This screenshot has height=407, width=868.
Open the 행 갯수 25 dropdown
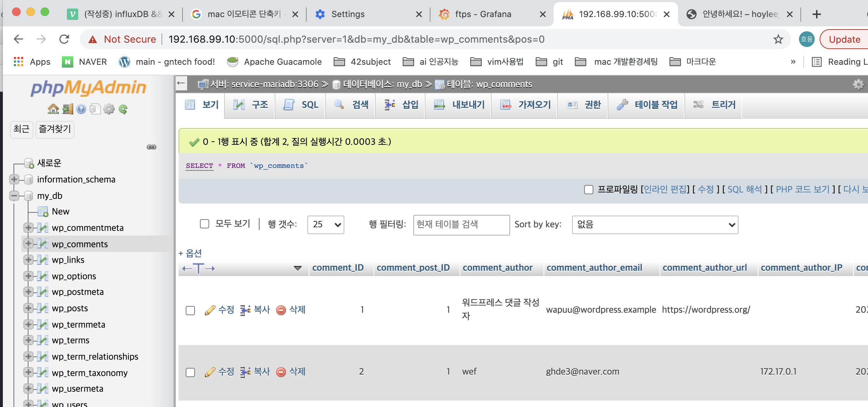point(326,224)
